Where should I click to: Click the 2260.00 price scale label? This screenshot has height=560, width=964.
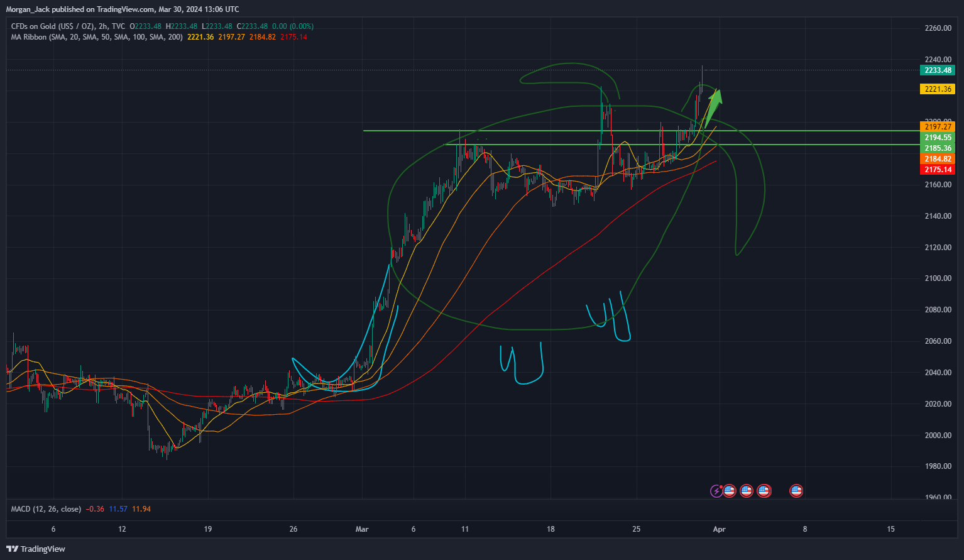(938, 28)
